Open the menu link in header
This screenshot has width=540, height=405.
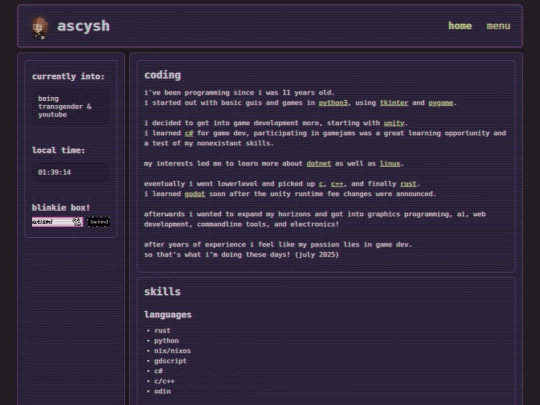click(498, 26)
